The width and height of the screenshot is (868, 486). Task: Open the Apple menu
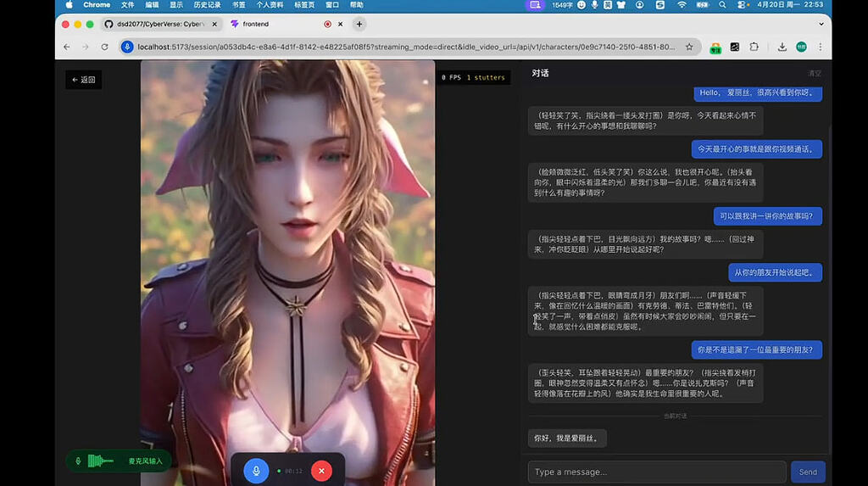pyautogui.click(x=69, y=5)
